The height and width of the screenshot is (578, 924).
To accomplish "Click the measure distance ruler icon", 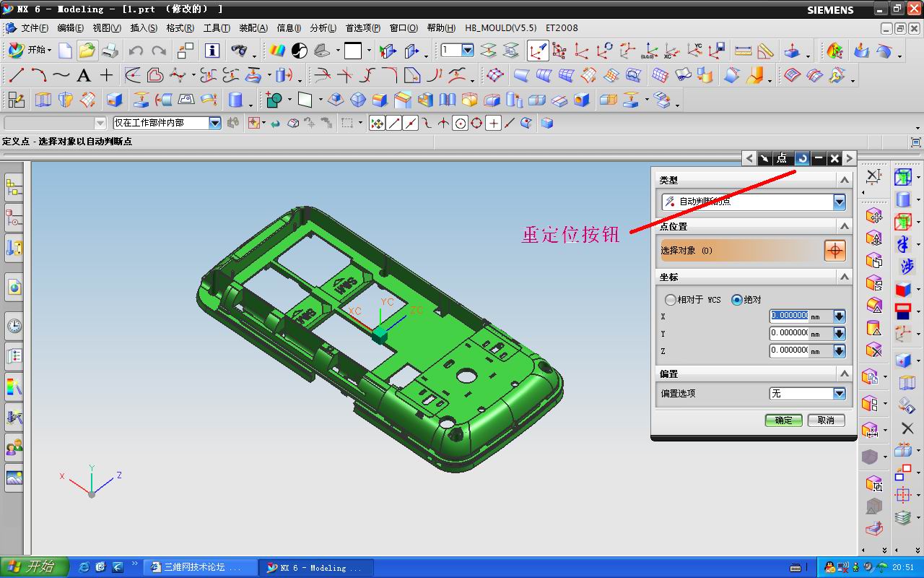I will (x=743, y=51).
